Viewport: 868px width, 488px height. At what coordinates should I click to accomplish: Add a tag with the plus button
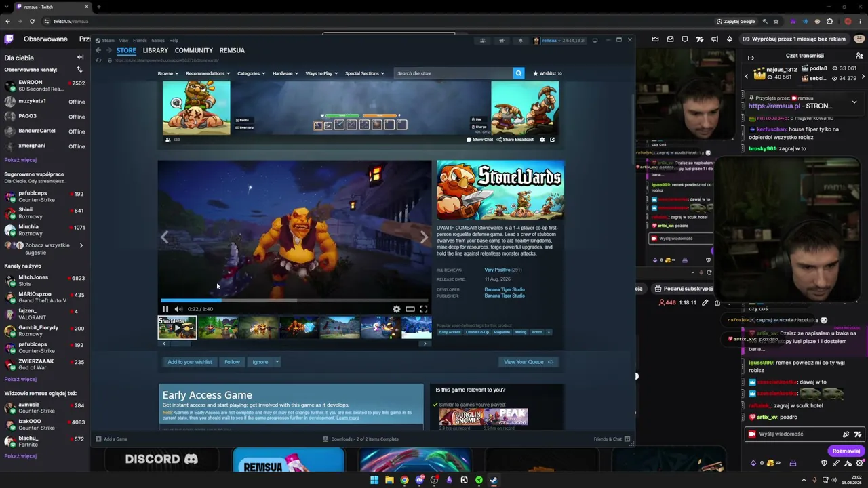coord(549,332)
